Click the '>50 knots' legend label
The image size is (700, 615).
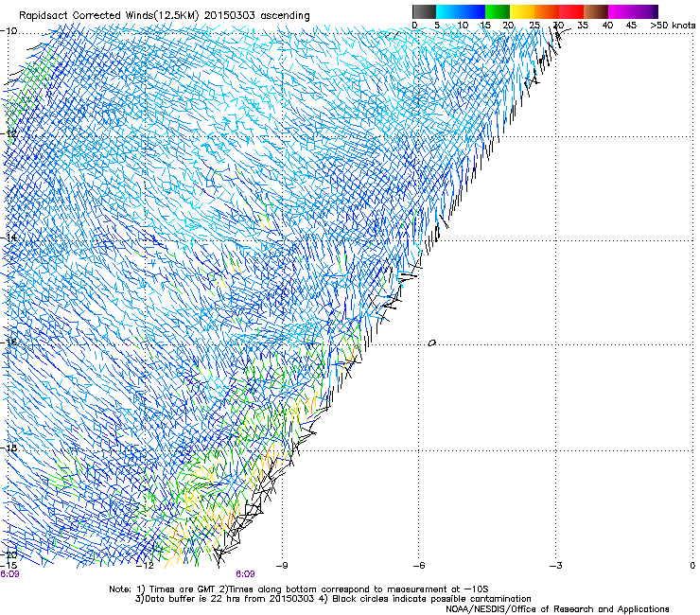click(673, 26)
